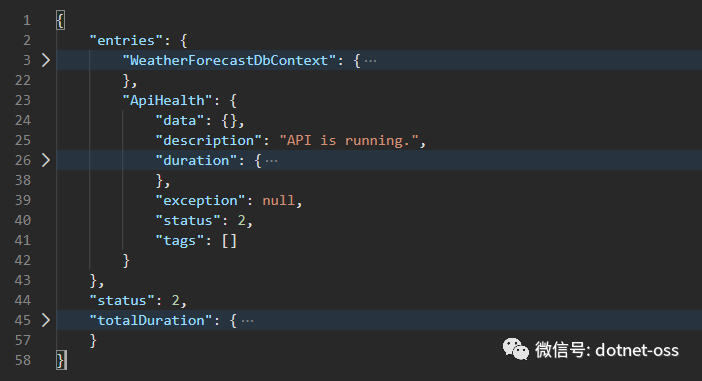
Task: Click the "data" empty object braces
Action: pyautogui.click(x=229, y=120)
